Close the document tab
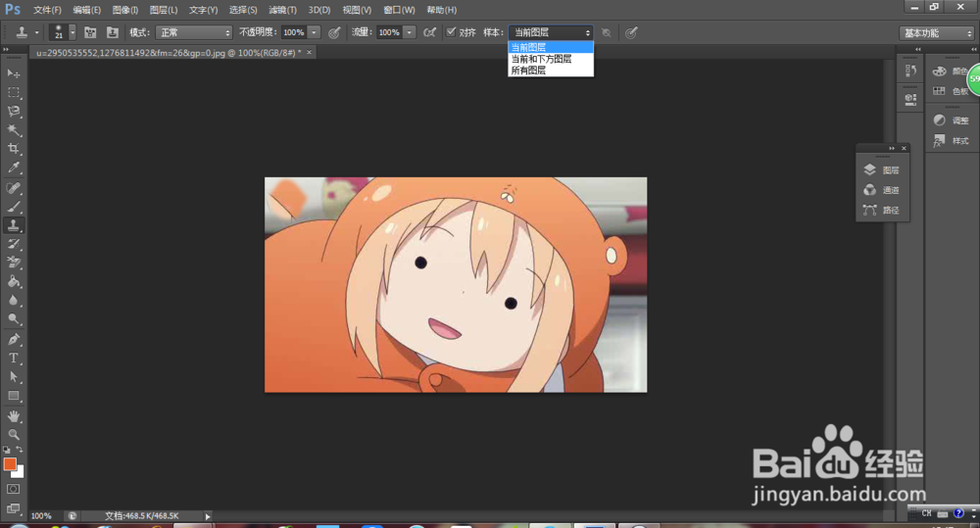Image resolution: width=980 pixels, height=528 pixels. [309, 53]
